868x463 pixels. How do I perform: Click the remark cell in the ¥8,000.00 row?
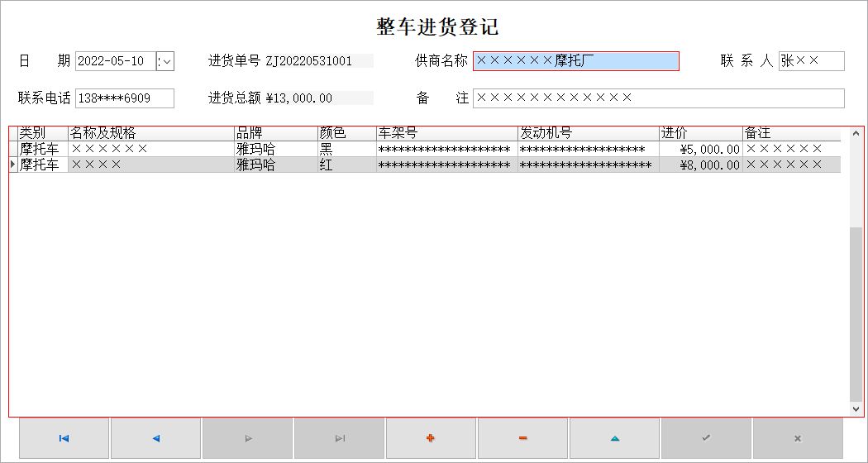(792, 165)
